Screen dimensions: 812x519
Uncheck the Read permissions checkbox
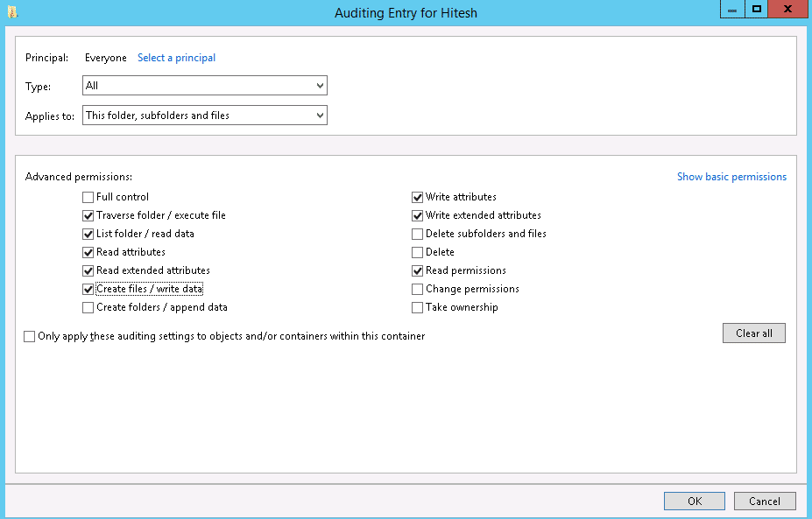click(x=418, y=270)
